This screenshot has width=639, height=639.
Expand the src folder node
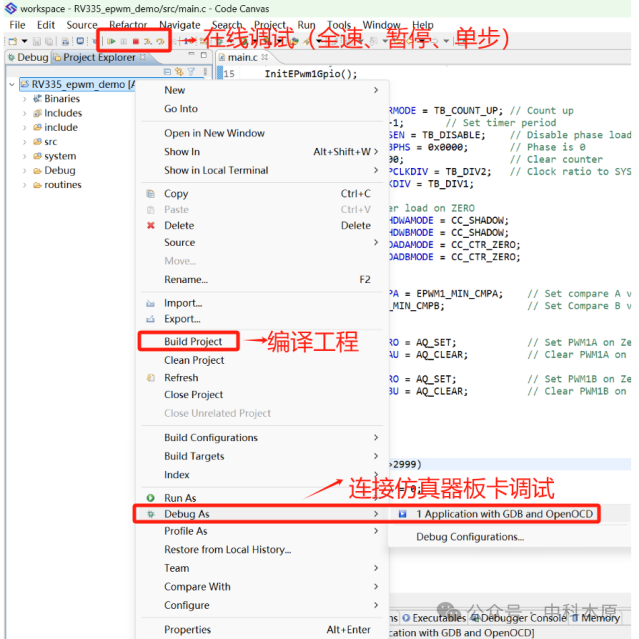point(24,142)
